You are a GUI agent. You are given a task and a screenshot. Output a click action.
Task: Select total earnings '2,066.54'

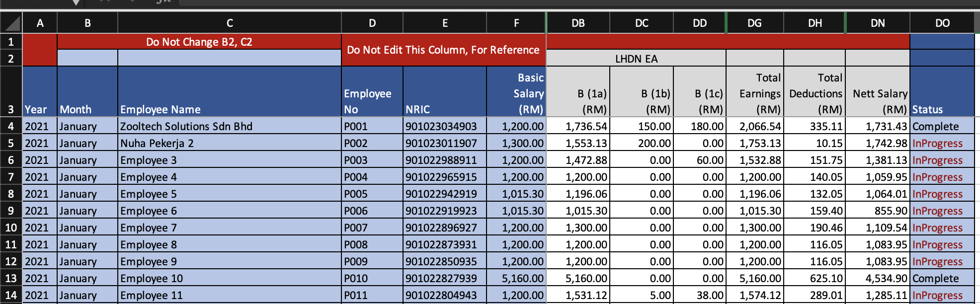click(x=755, y=126)
